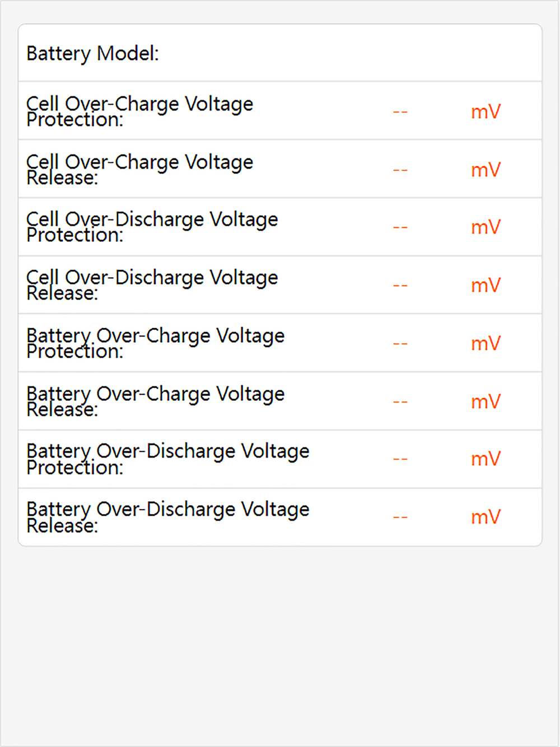Select Cell Over-Charge Voltage Protection label
Viewport: 560px width, 747px height.
pos(139,111)
